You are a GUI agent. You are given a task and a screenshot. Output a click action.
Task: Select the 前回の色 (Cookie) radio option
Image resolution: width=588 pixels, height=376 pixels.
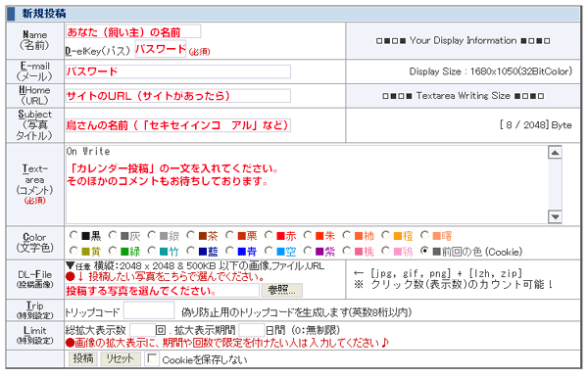pyautogui.click(x=424, y=251)
